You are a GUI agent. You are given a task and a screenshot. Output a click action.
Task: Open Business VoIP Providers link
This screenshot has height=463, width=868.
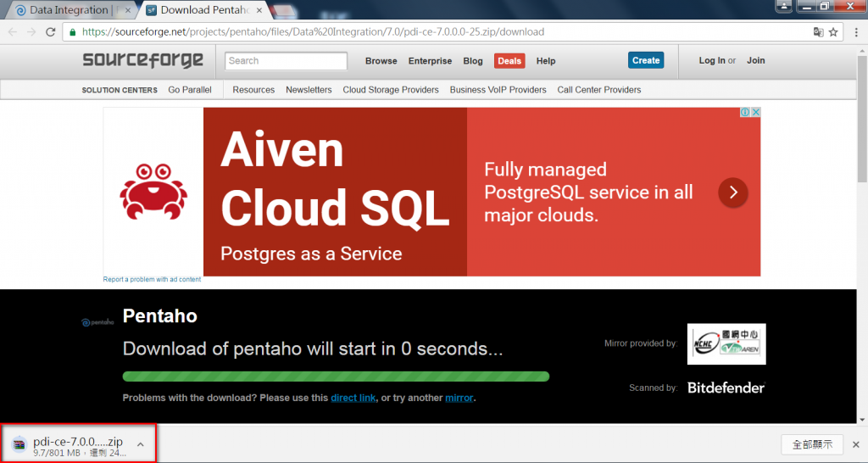[498, 90]
